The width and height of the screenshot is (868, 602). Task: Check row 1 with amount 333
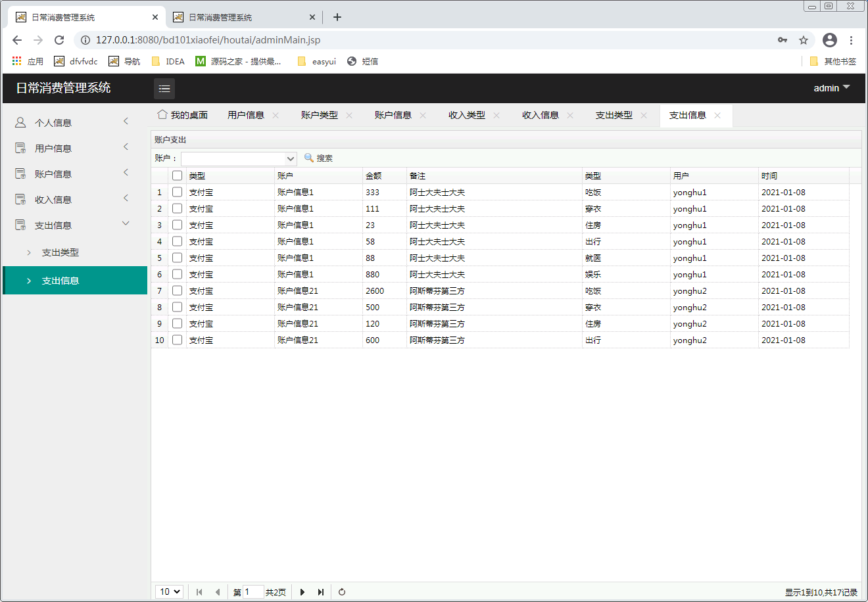click(x=177, y=192)
